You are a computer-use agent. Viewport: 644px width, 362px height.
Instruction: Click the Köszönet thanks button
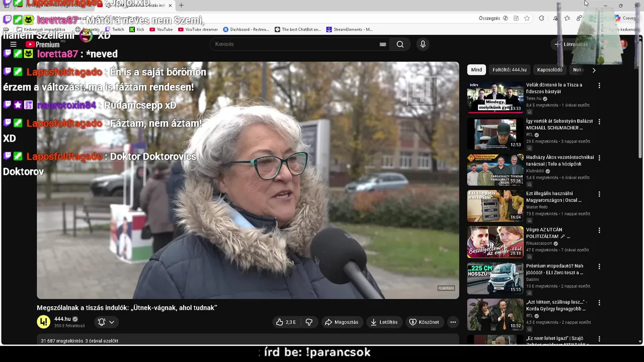424,322
